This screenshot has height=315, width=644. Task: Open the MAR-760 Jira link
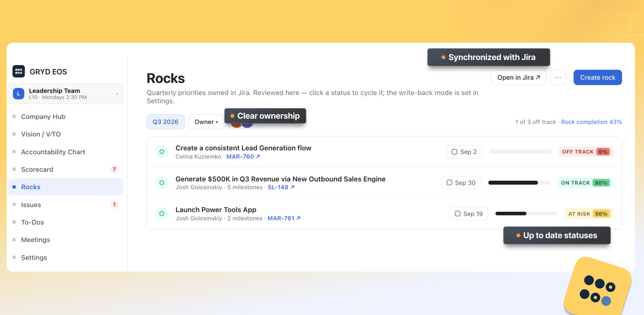[x=243, y=156]
